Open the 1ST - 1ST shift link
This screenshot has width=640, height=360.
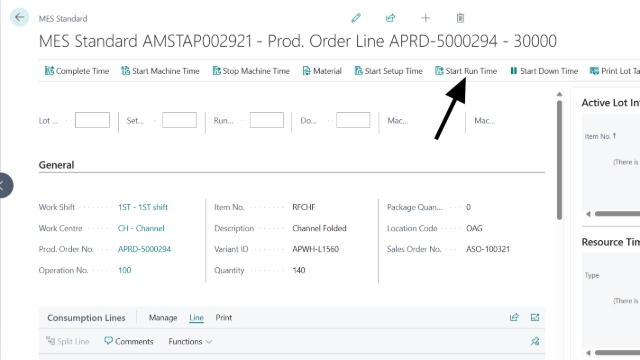point(143,207)
